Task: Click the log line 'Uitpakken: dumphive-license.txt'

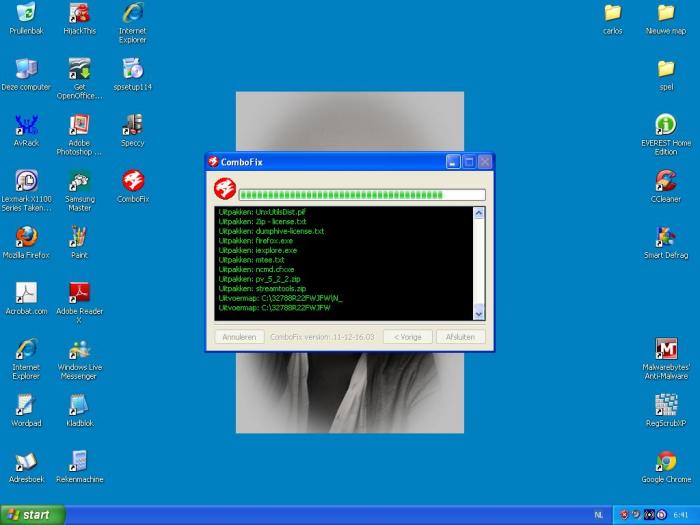Action: [x=271, y=231]
